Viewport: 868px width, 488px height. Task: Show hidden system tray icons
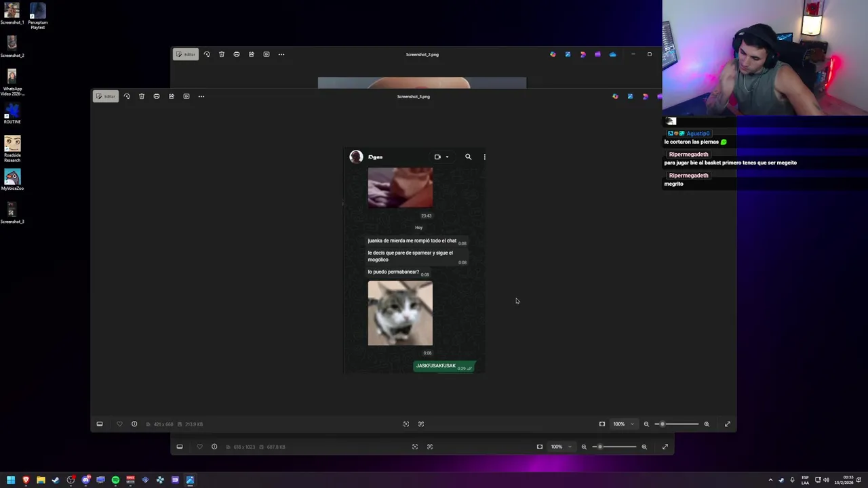[770, 480]
